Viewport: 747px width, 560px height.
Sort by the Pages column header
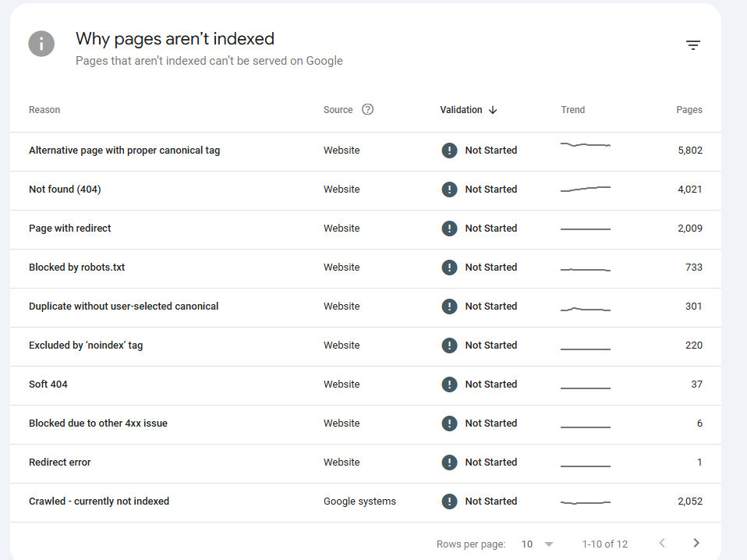coord(689,110)
